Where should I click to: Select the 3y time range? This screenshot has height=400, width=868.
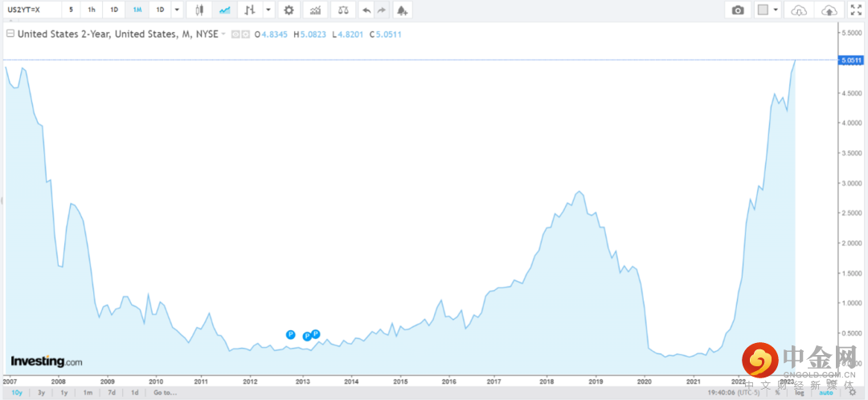pyautogui.click(x=41, y=393)
